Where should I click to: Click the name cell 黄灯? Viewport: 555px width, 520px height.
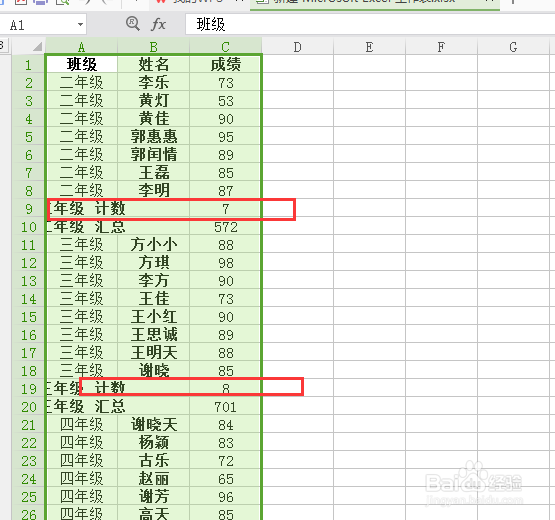pyautogui.click(x=153, y=101)
